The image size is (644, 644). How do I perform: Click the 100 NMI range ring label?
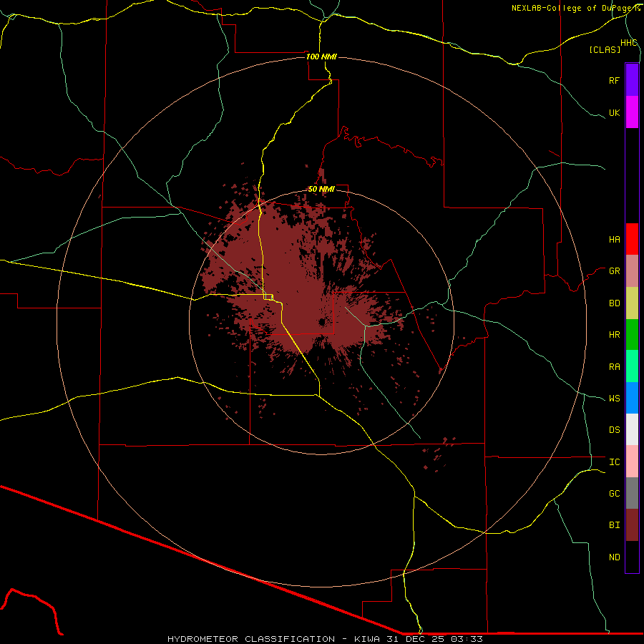coord(321,57)
